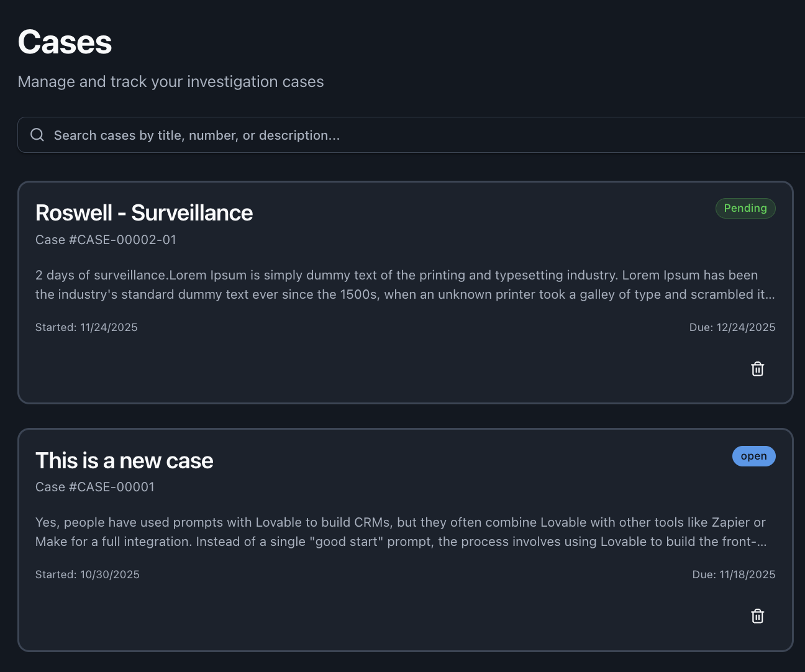Viewport: 805px width, 672px height.
Task: Click the Lovable CRM description text
Action: [401, 532]
